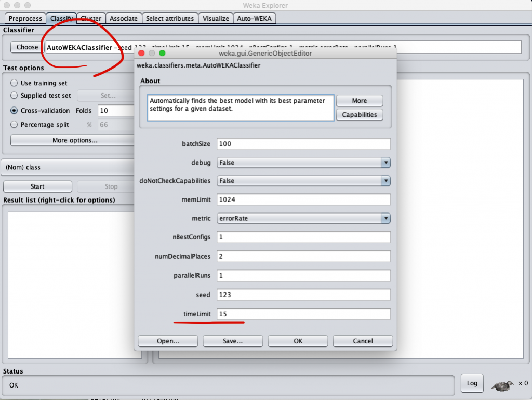Click the About description text box
Viewport: 532px width, 400px height.
coord(240,108)
